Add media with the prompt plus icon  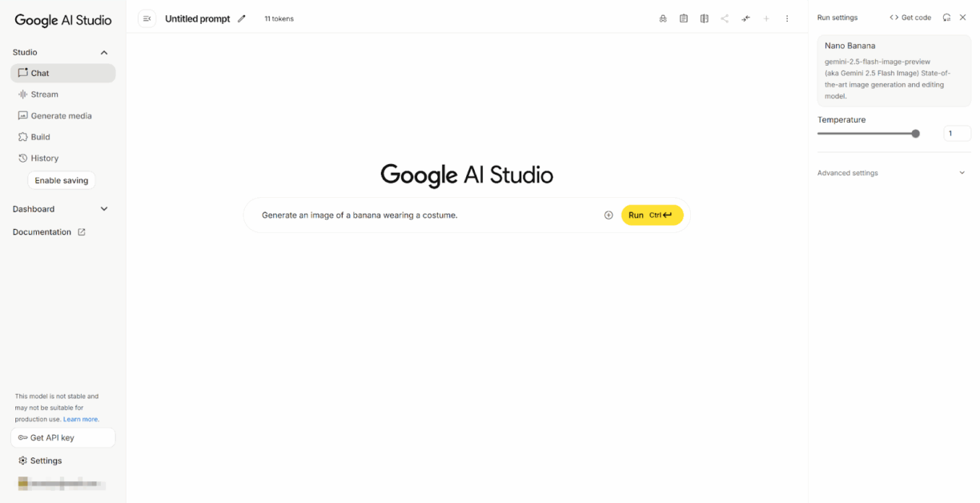(x=608, y=215)
